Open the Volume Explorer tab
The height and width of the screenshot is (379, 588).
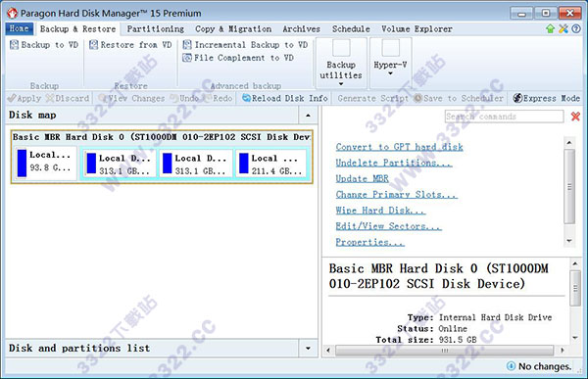(x=417, y=28)
